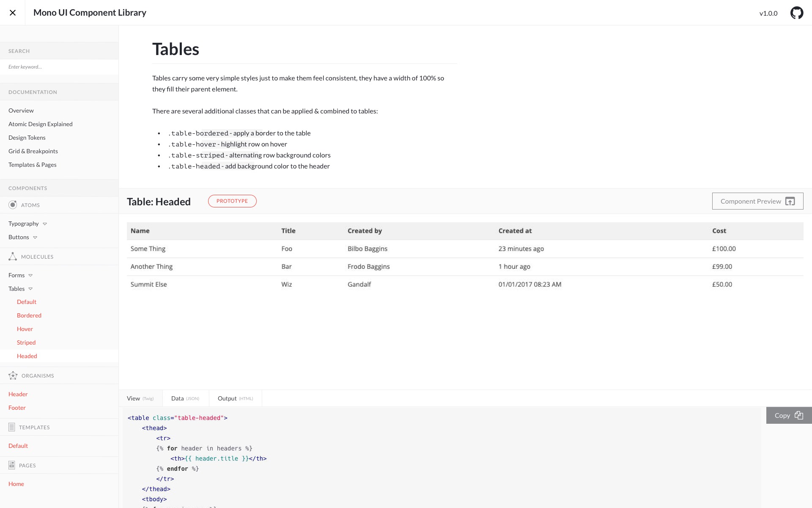Click the Pages section icon
812x508 pixels.
12,465
